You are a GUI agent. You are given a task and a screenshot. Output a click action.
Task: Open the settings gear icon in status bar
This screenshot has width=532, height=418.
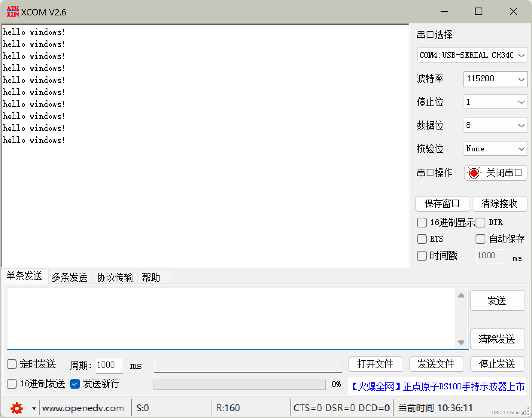point(17,408)
